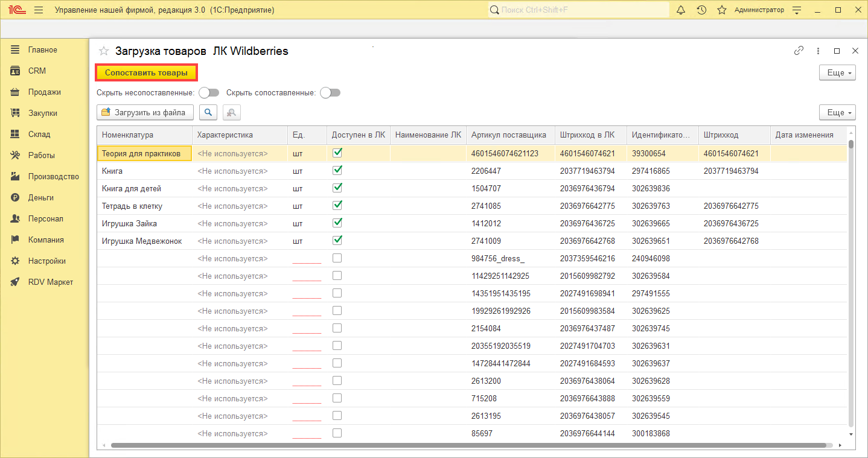Click the Администратор user name
Image resolution: width=868 pixels, height=458 pixels.
[x=759, y=10]
